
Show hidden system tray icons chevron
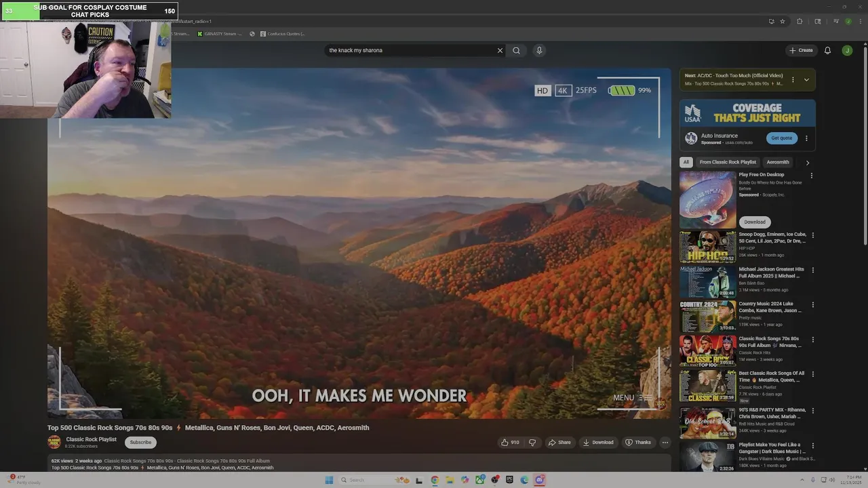pos(801,480)
